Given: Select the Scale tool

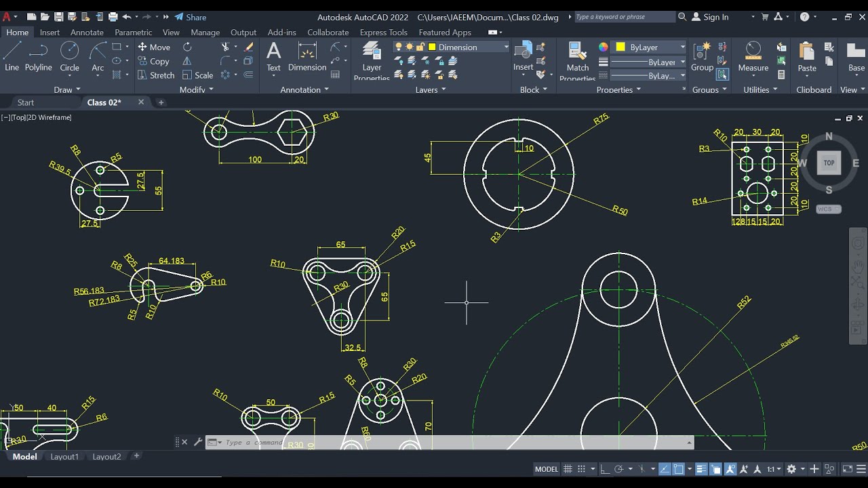Looking at the screenshot, I should point(197,75).
